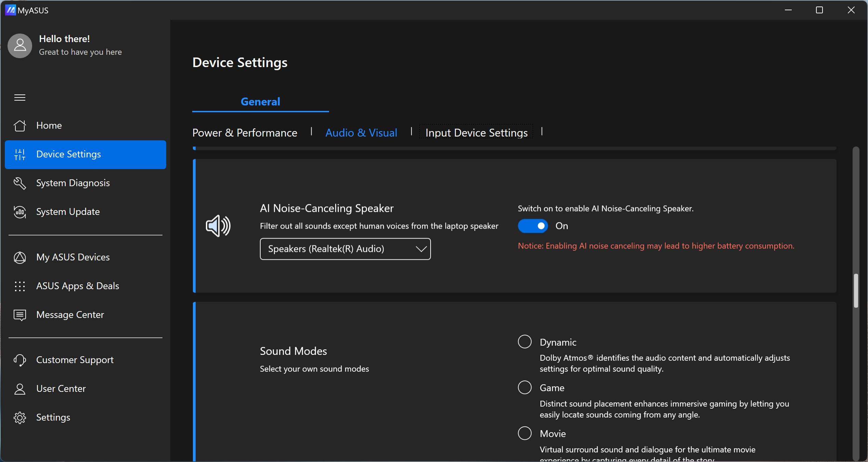Collapse sidebar with hamburger menu
Viewport: 868px width, 462px height.
pos(20,98)
